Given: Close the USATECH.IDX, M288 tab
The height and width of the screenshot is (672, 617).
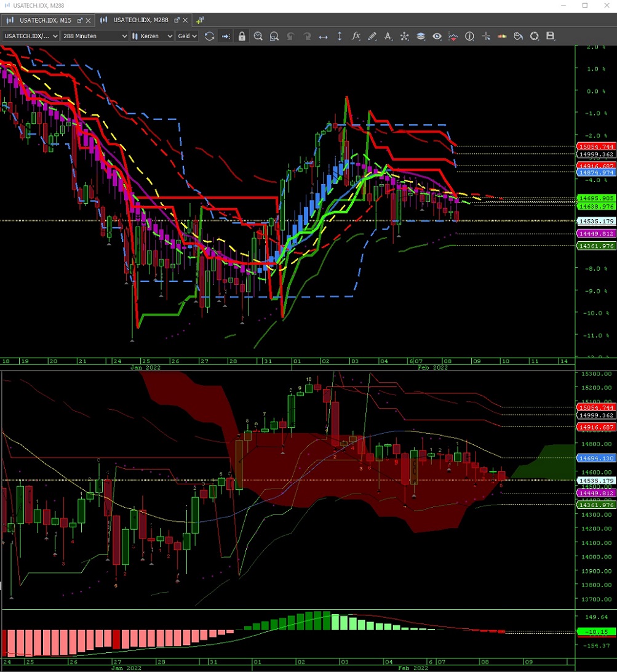Looking at the screenshot, I should (185, 20).
